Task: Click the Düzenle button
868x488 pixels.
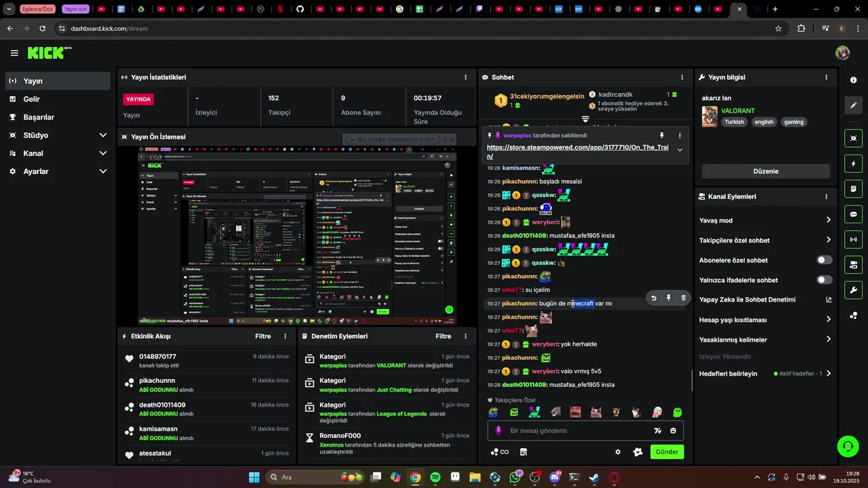Action: (x=766, y=171)
